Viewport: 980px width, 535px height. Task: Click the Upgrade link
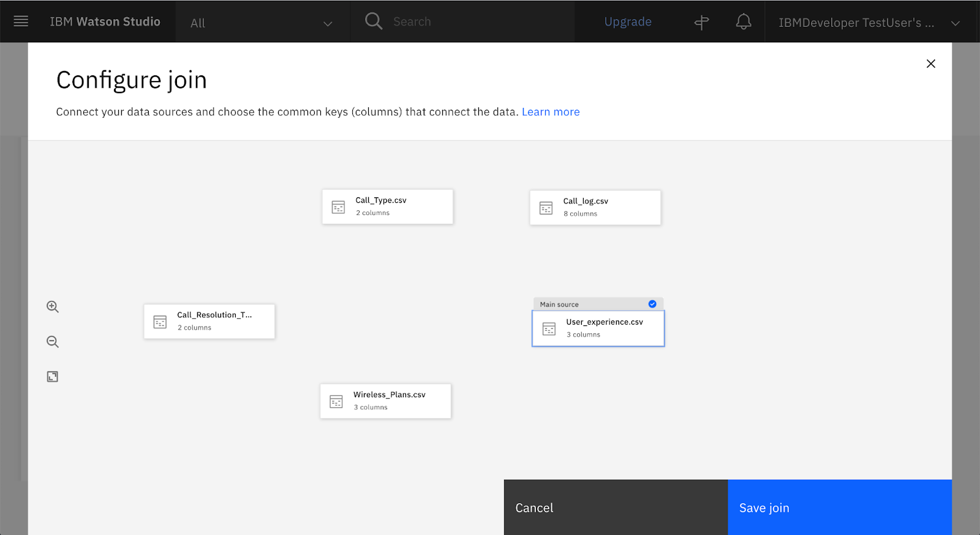[628, 22]
